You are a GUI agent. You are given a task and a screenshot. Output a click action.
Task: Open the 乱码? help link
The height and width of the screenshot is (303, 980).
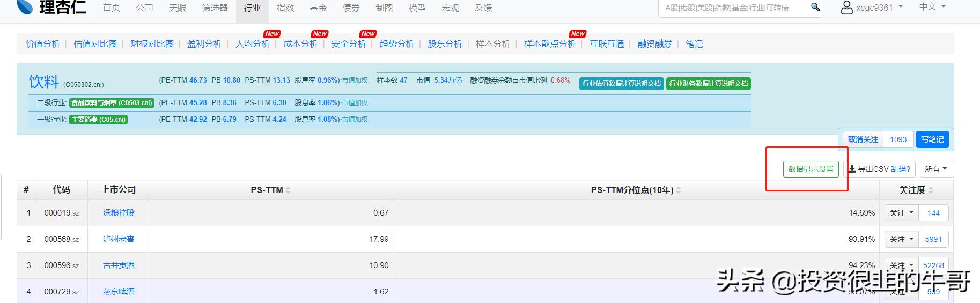[901, 169]
